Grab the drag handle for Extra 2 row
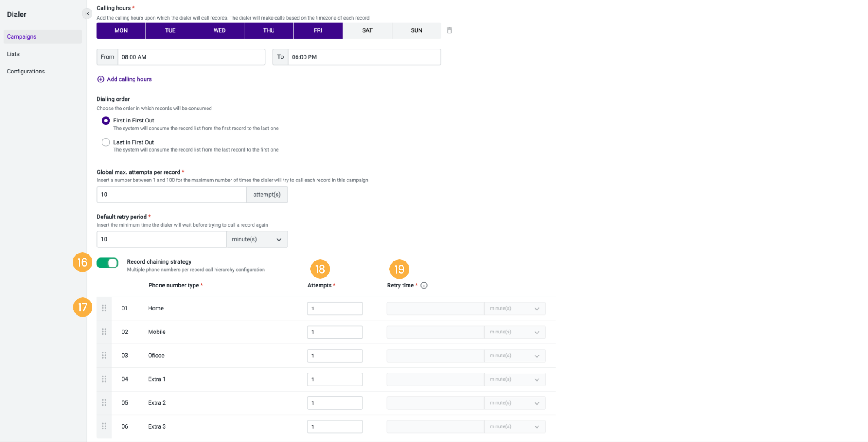Viewport: 868px width, 442px height. click(x=104, y=403)
